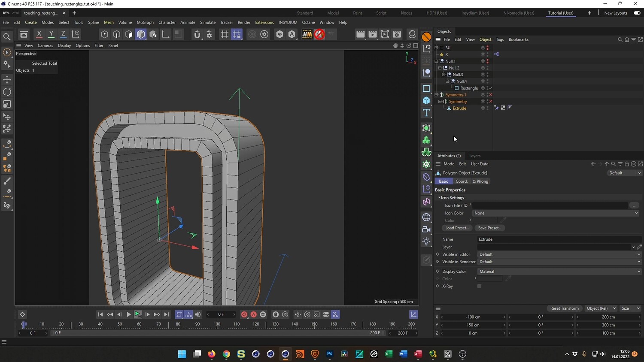Select the Rotate tool in left toolbar
This screenshot has width=644, height=362.
pos(7,92)
